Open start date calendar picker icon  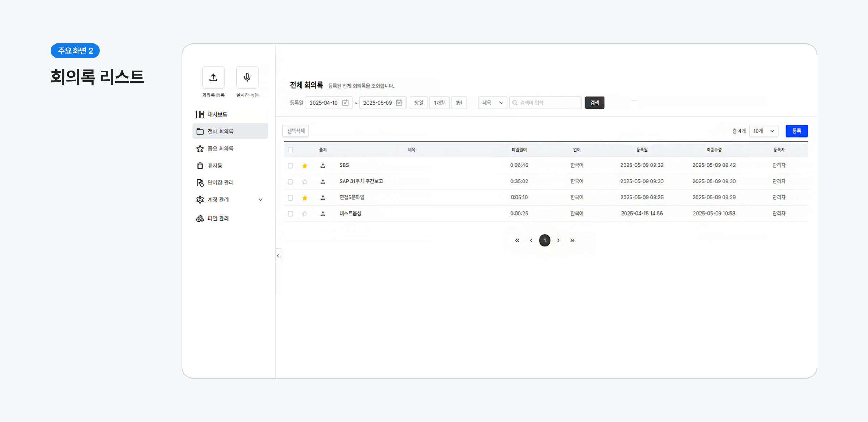345,103
